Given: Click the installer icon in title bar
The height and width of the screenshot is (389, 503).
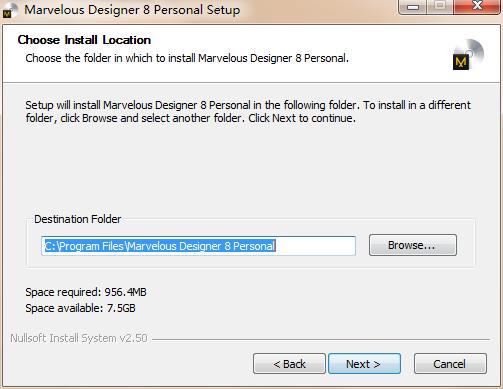Looking at the screenshot, I should click(x=10, y=10).
